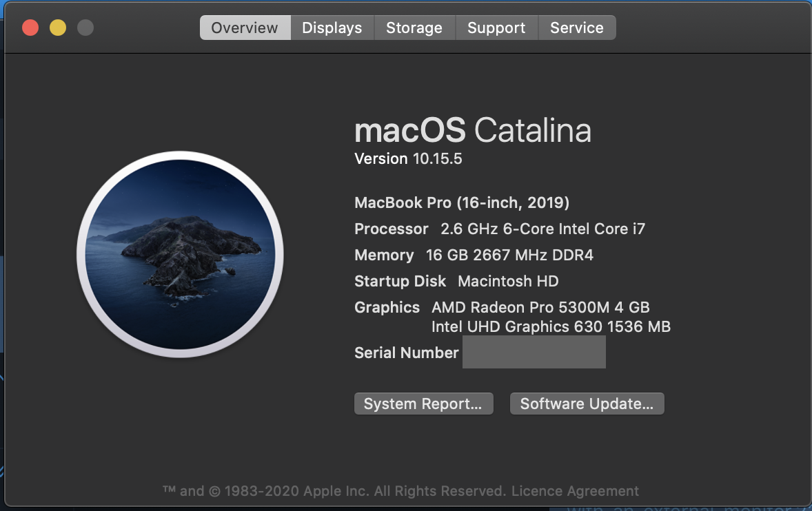Click the greyed-out zoom window button
Image resolution: width=812 pixels, height=511 pixels.
coord(85,28)
